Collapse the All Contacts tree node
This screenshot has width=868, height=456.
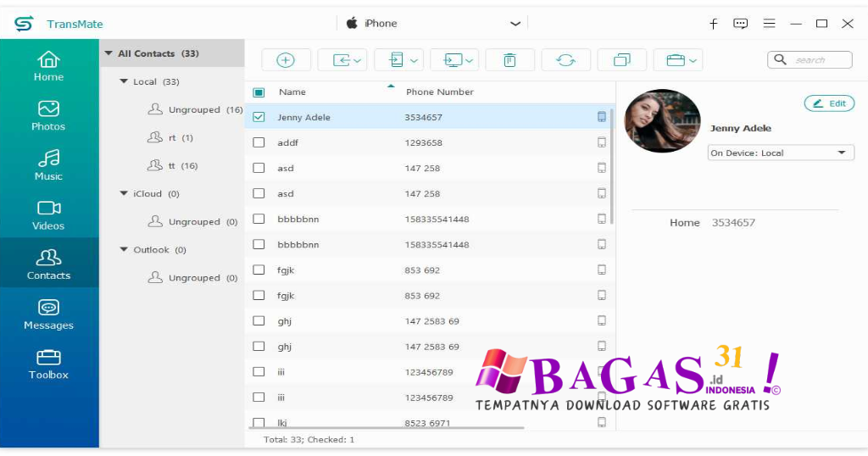click(x=108, y=53)
